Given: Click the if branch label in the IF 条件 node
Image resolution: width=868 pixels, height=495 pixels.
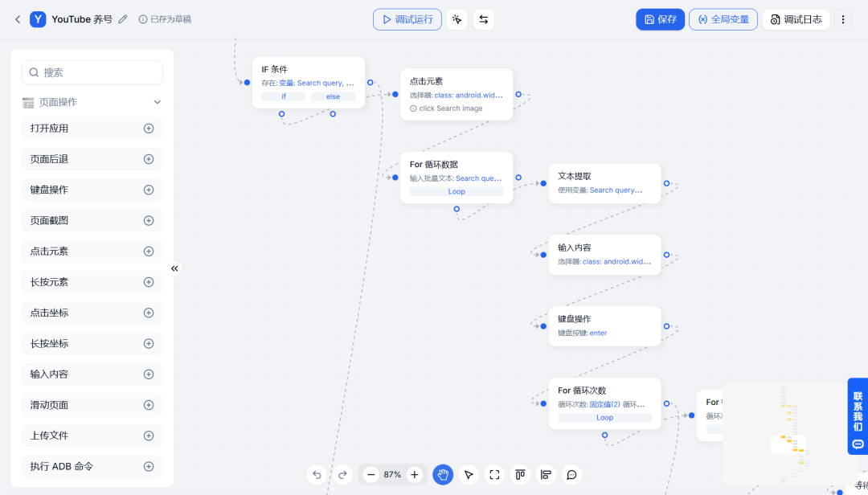Looking at the screenshot, I should tap(284, 96).
